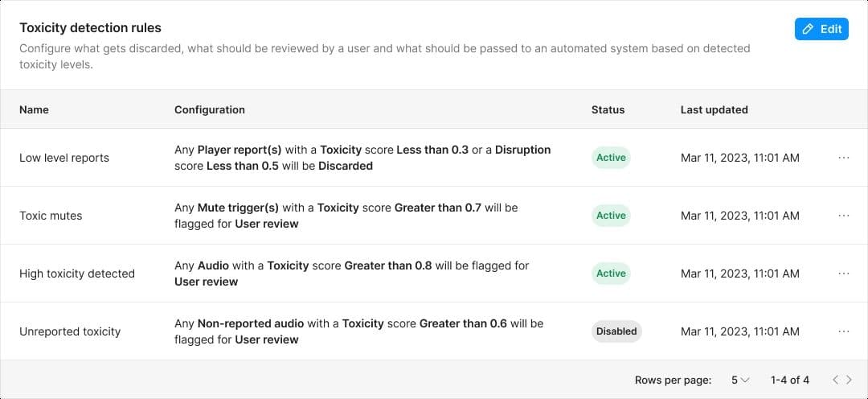
Task: Open more options for Unreported toxicity rule
Action: [x=843, y=331]
